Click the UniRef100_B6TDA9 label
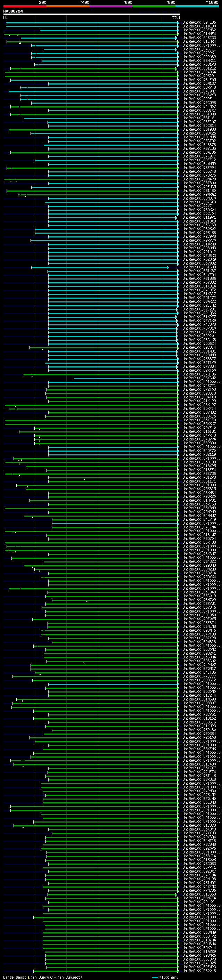Viewport: 222px width, 980px height. point(199,114)
